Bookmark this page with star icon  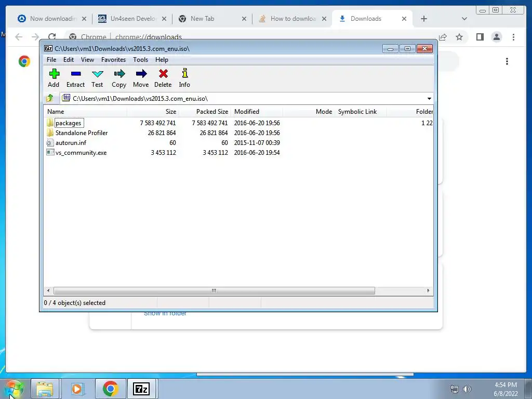coord(459,37)
